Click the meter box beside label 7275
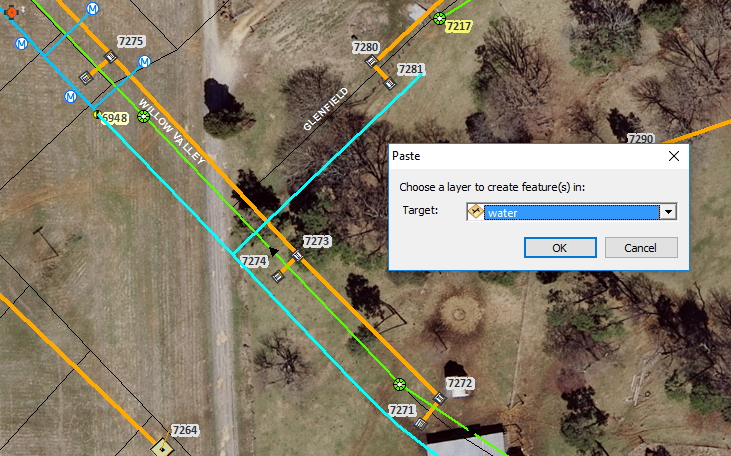Viewport: 731px width, 456px height. [110, 57]
